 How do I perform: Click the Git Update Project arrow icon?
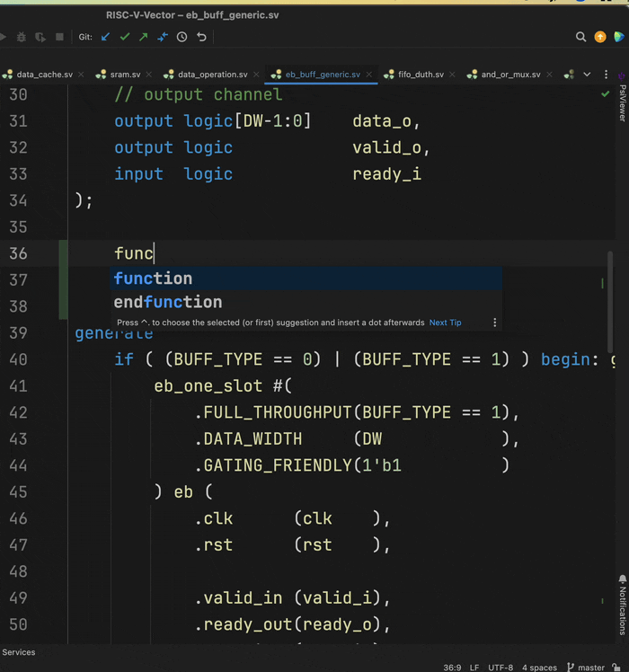[106, 37]
